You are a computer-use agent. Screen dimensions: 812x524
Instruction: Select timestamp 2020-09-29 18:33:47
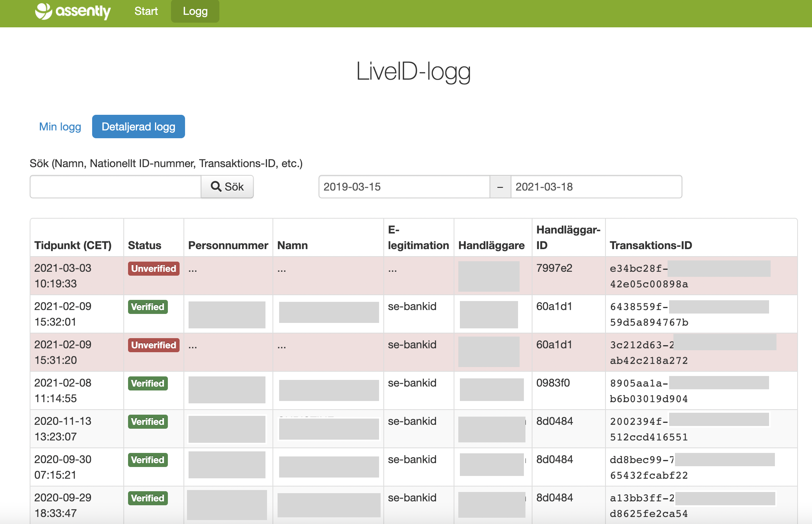(63, 505)
